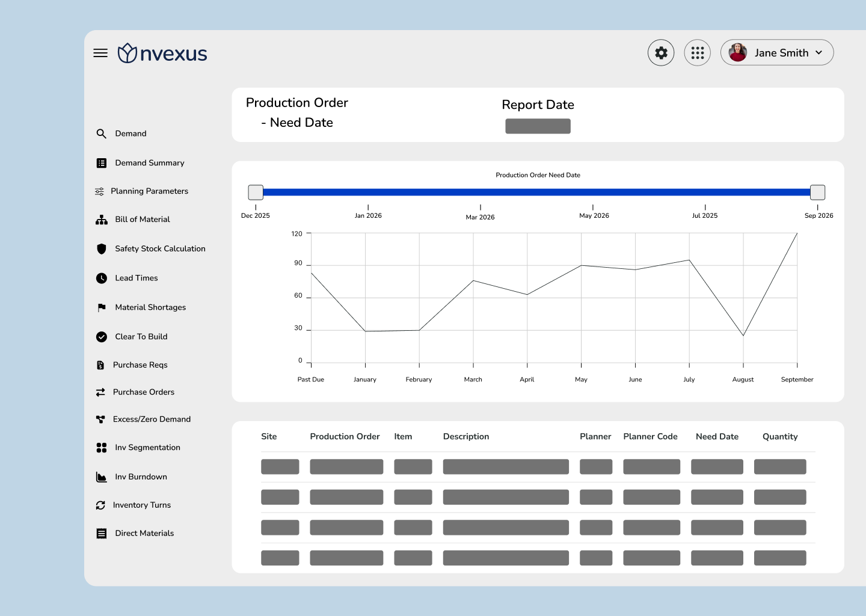Click the Planning Parameters sliders icon
This screenshot has width=866, height=616.
(99, 191)
